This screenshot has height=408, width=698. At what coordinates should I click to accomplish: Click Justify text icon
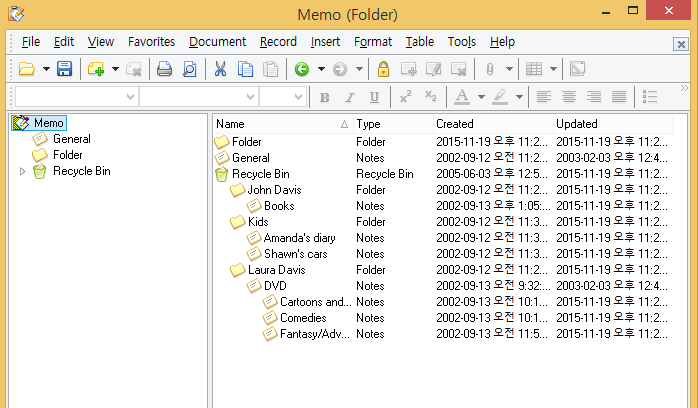click(619, 97)
